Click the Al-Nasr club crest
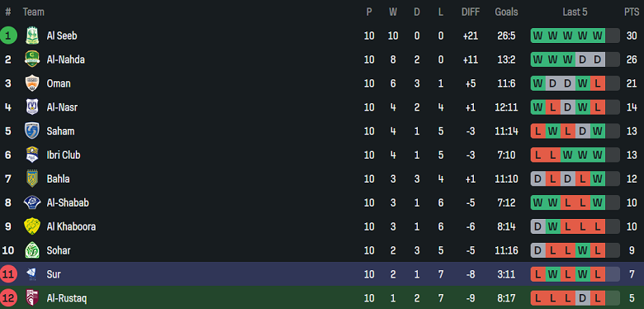The image size is (644, 309). tap(32, 107)
